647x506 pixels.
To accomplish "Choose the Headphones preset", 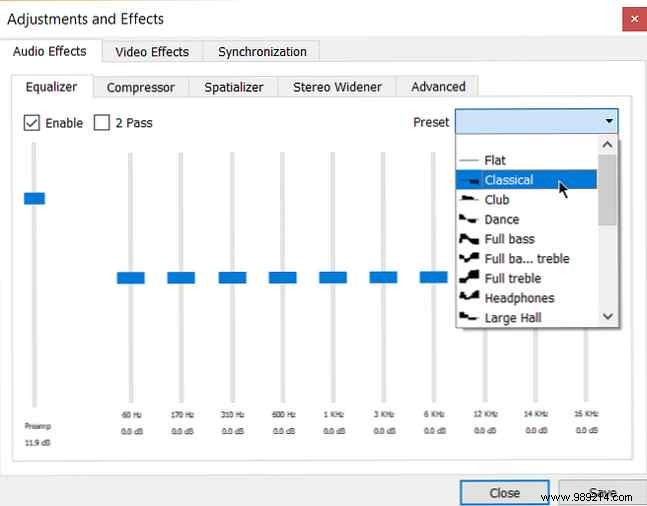I will coord(527,298).
